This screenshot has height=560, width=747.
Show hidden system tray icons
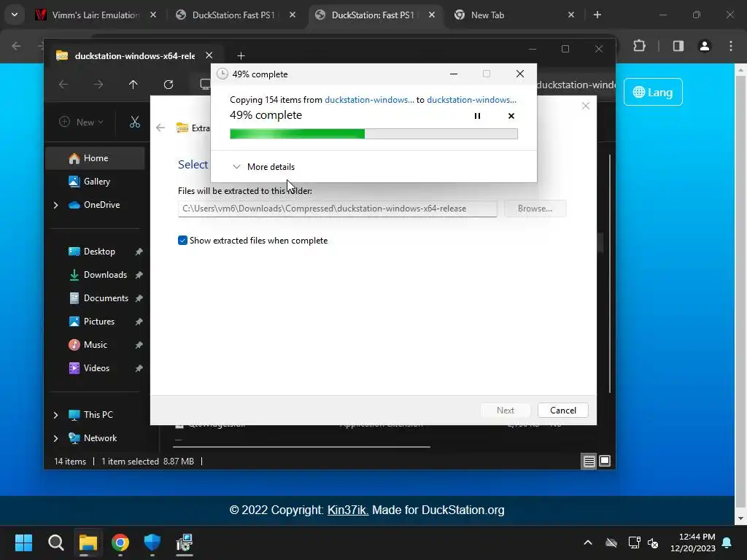pyautogui.click(x=588, y=542)
